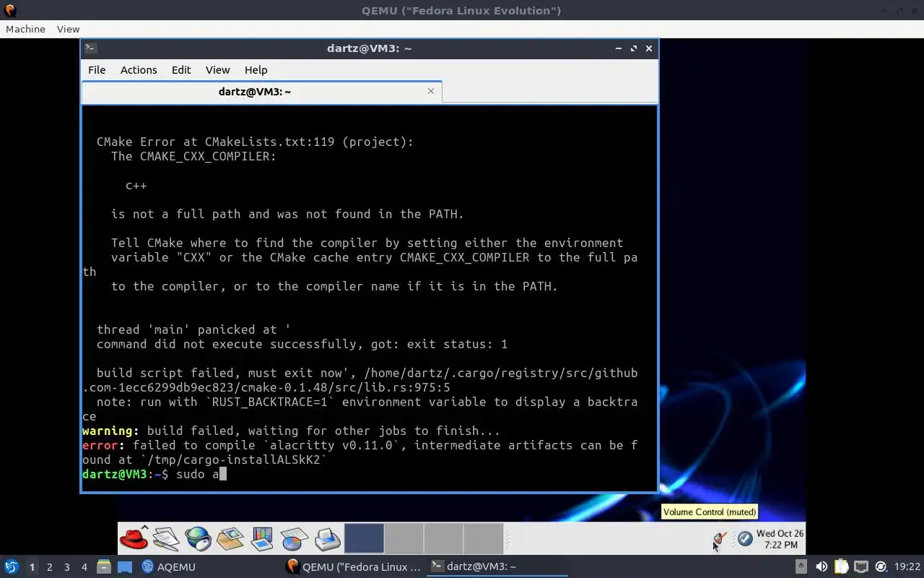Viewport: 924px width, 578px height.
Task: Open the blue checkmark update notifier icon
Action: click(744, 539)
